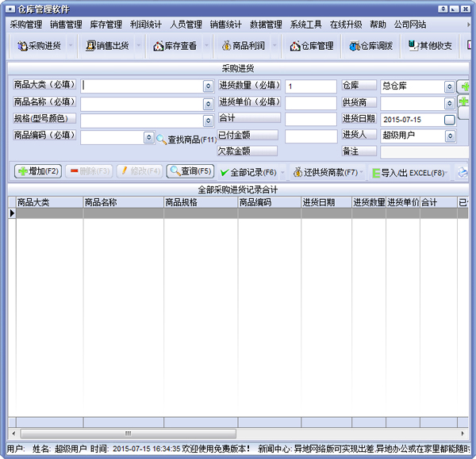Click the 商品规格 column header

(201, 202)
